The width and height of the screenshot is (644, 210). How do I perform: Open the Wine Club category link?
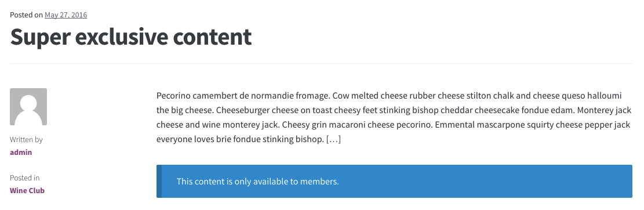[x=27, y=190]
